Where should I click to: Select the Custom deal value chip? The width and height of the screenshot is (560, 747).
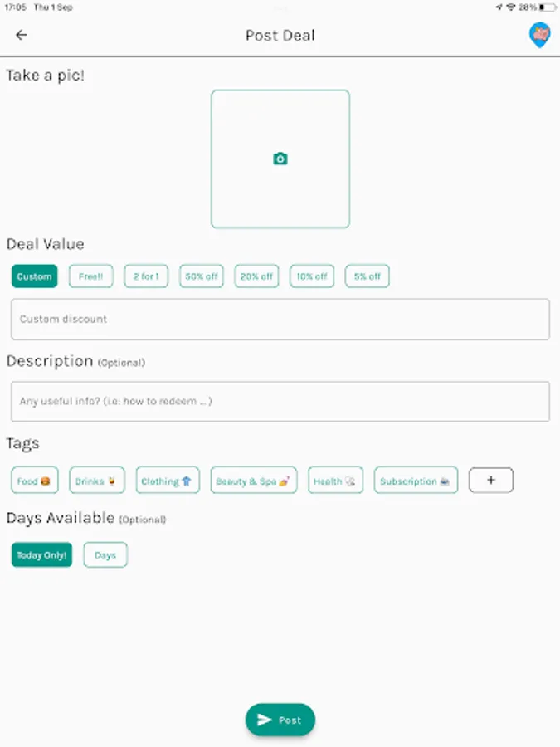(x=34, y=276)
